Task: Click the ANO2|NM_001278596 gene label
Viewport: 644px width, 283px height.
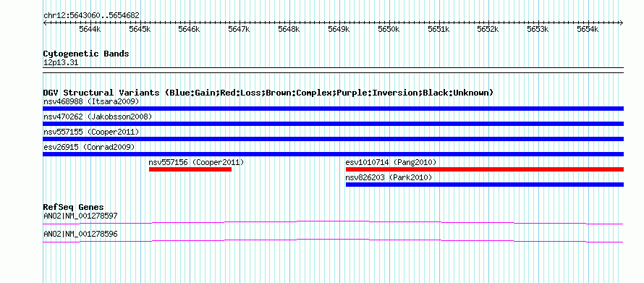Action: [x=80, y=234]
